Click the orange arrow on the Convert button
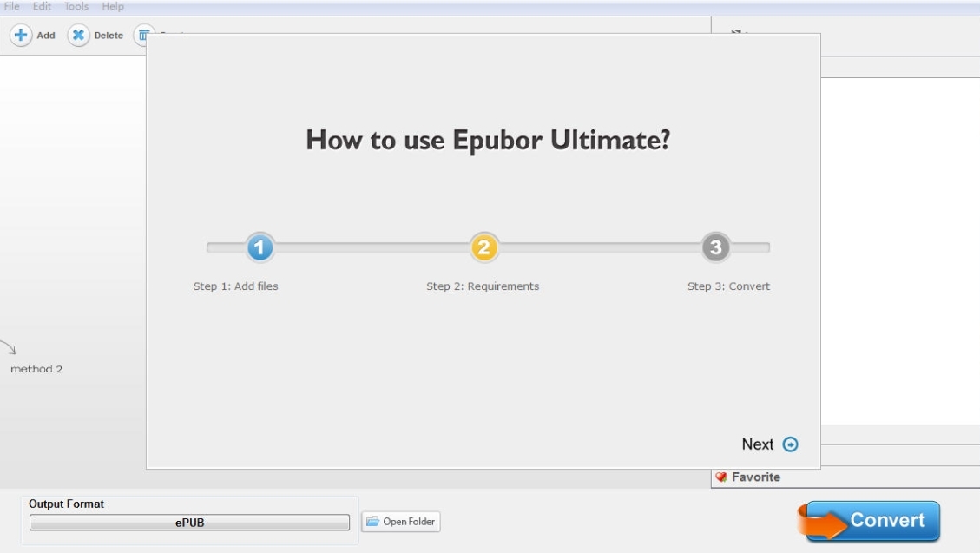This screenshot has height=553, width=980. click(822, 523)
